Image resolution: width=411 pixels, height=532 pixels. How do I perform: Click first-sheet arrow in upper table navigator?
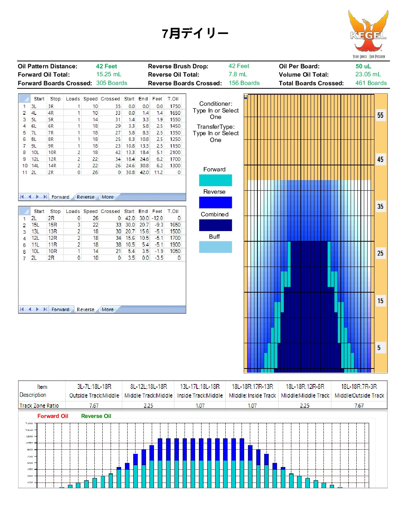[x=22, y=197]
